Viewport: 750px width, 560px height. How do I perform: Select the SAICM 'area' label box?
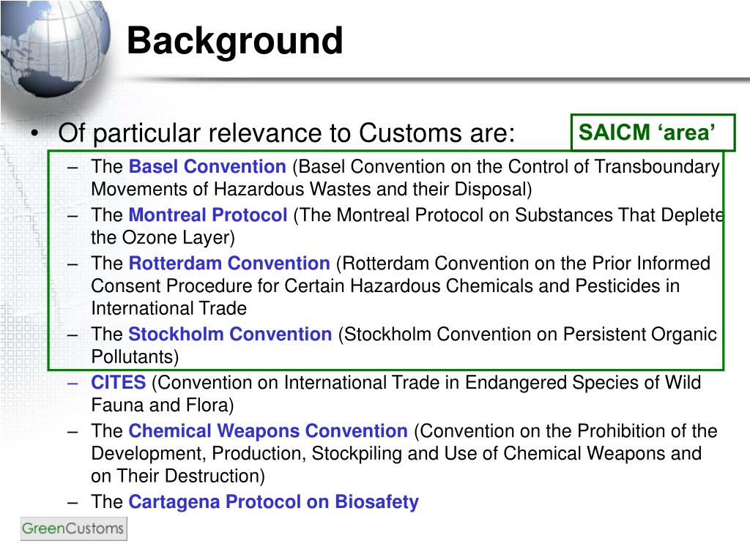(x=653, y=132)
